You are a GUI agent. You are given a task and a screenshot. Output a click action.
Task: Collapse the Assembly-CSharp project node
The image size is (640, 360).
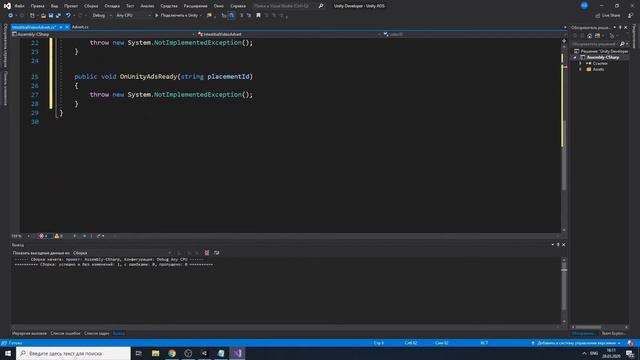click(575, 58)
